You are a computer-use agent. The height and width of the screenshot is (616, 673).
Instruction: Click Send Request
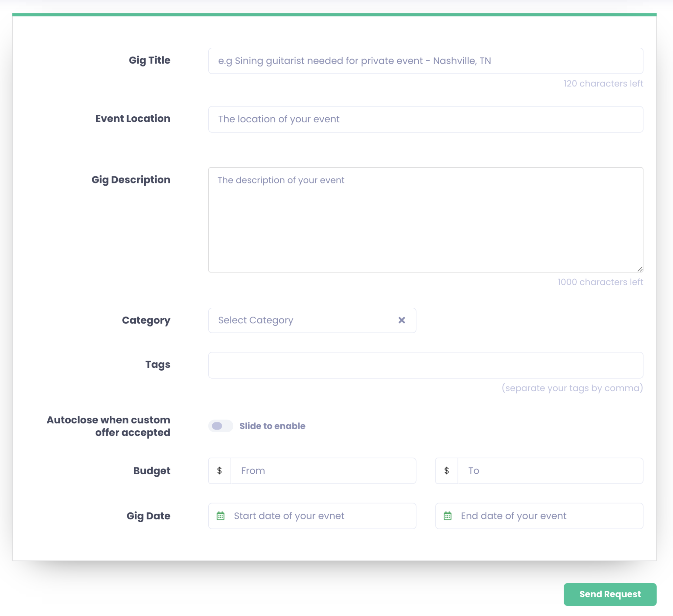point(610,594)
